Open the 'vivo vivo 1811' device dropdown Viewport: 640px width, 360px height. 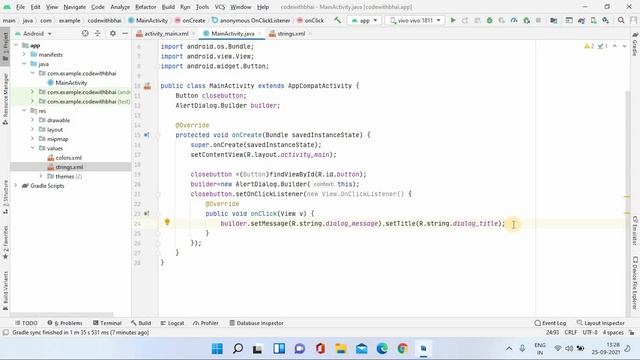pyautogui.click(x=415, y=20)
